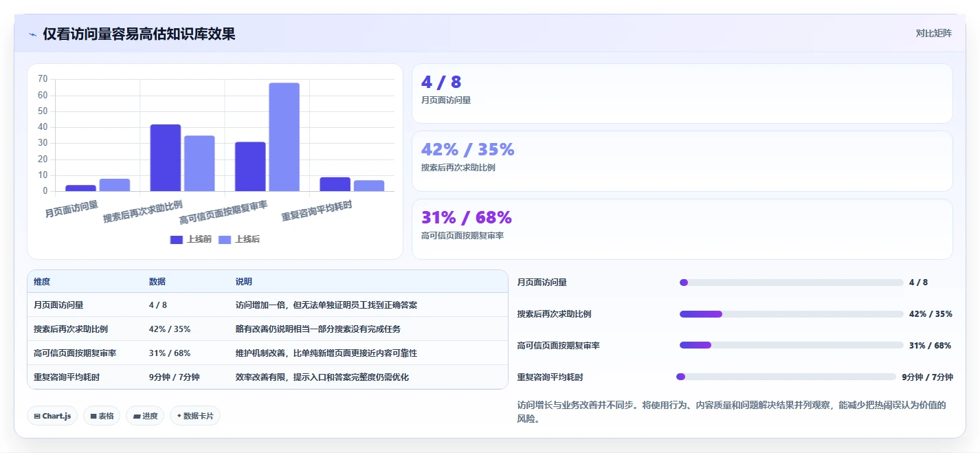Viewport: 980px width, 453px height.
Task: Click the 4 / 8 table cell
Action: coord(158,305)
